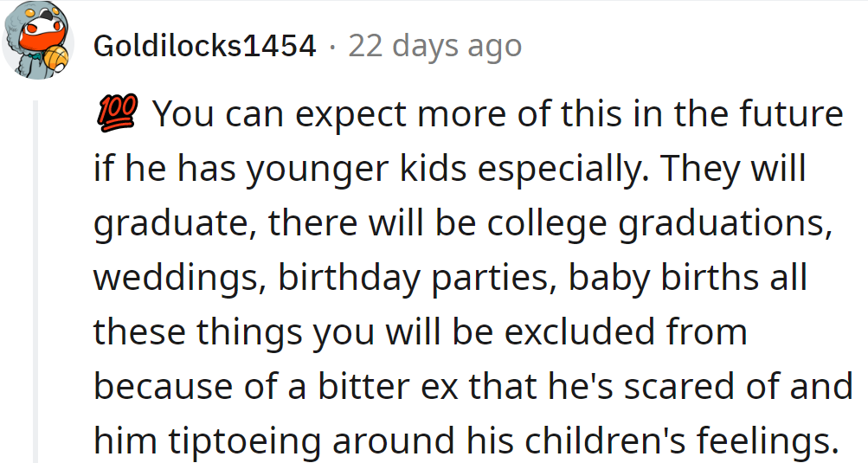
Task: Open the "22 days ago" timestamp permalink
Action: (x=434, y=46)
